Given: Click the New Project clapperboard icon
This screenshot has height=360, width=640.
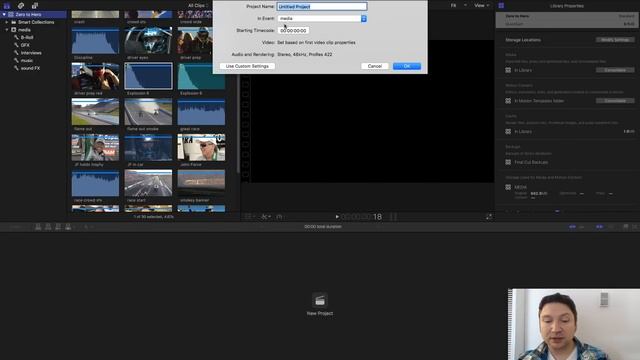Looking at the screenshot, I should click(320, 300).
